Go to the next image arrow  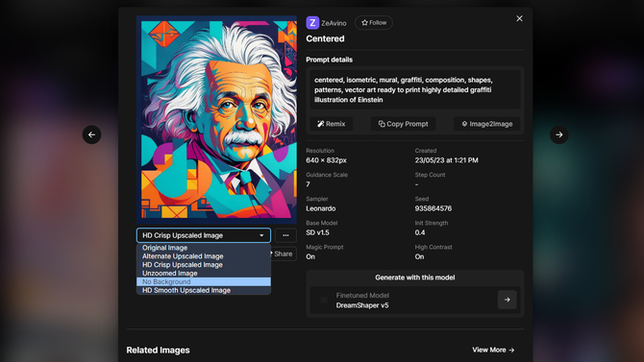click(x=559, y=134)
